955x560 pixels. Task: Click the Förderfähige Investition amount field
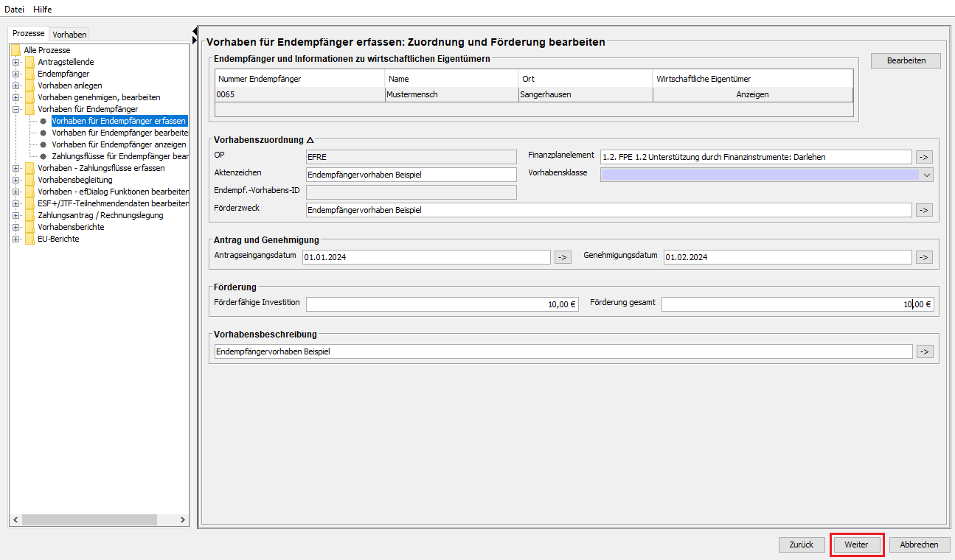[442, 304]
